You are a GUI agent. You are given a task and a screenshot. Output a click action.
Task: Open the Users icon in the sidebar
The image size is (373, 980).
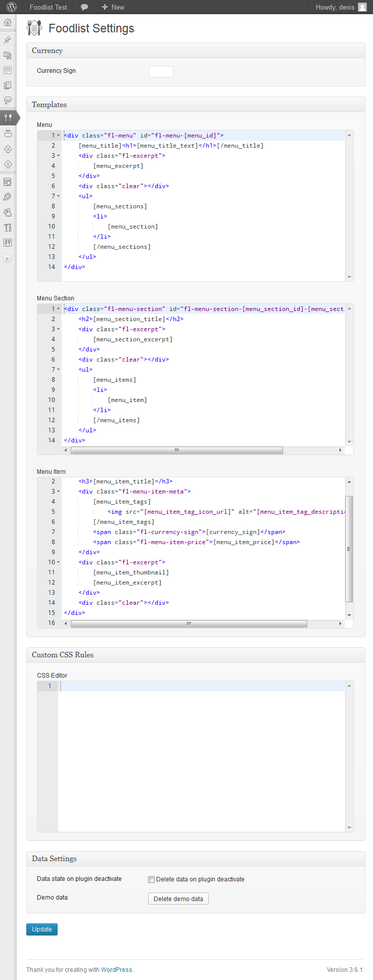[8, 212]
